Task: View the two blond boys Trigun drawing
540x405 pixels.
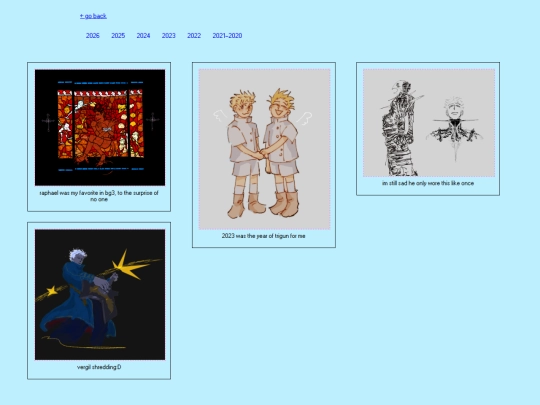Action: coord(264,149)
